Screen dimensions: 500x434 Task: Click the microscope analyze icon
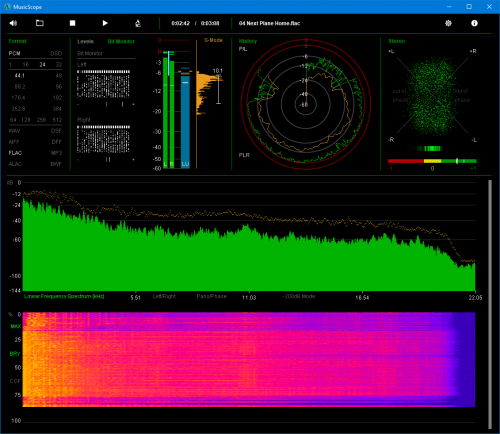[138, 23]
